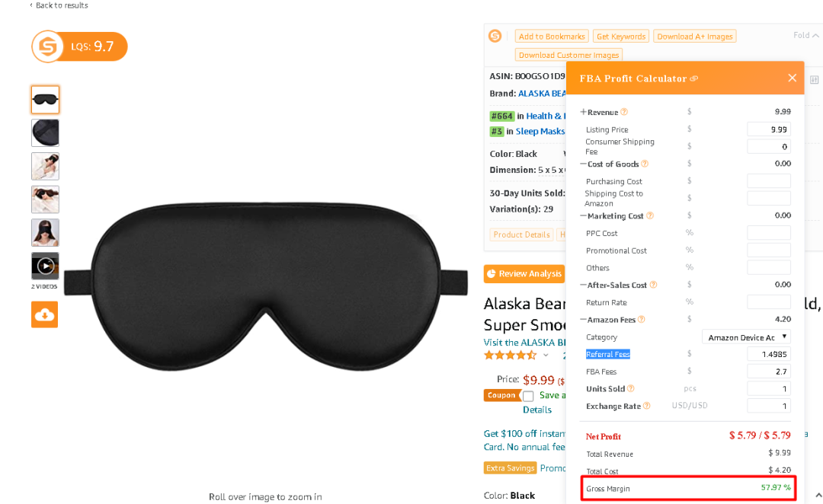Click the help icon beside Amazon Fees
Screen dimensions: 823x504
(x=642, y=320)
